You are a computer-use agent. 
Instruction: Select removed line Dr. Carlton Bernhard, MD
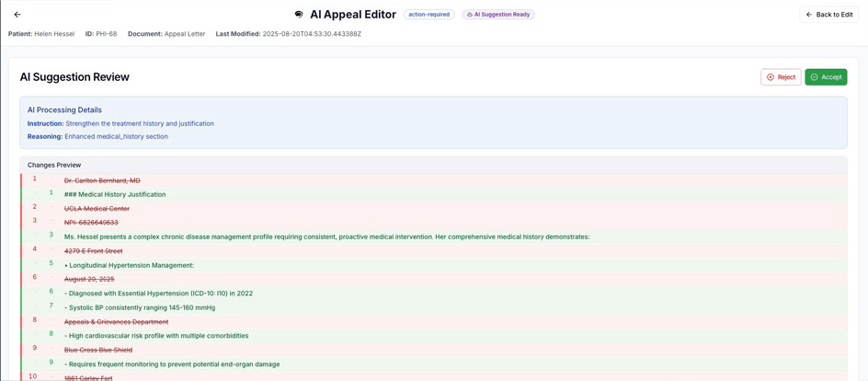click(102, 180)
